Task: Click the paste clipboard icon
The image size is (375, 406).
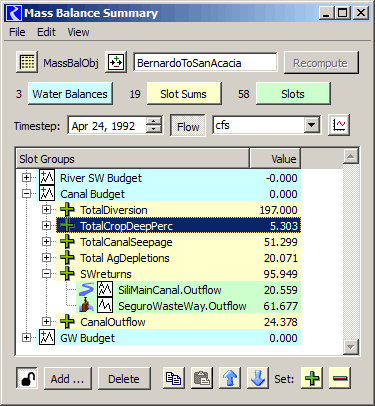Action: point(202,378)
